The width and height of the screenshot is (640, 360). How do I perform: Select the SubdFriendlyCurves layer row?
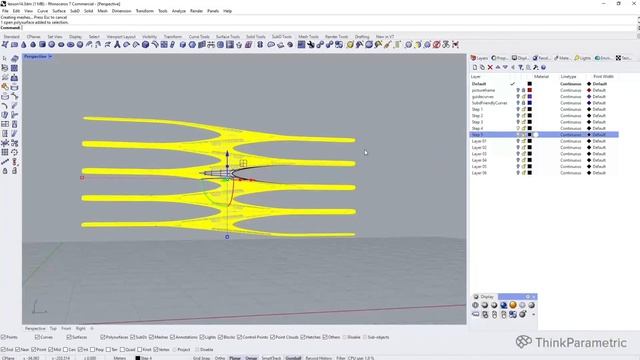[x=544, y=103]
